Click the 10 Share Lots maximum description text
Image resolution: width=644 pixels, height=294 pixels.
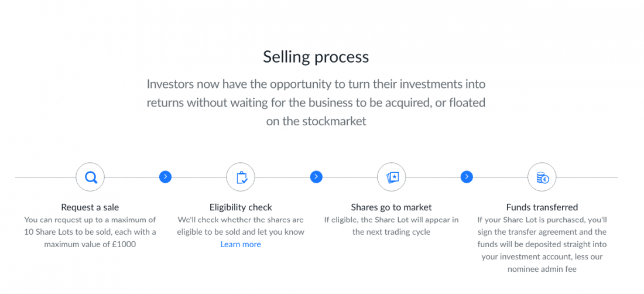pyautogui.click(x=90, y=232)
